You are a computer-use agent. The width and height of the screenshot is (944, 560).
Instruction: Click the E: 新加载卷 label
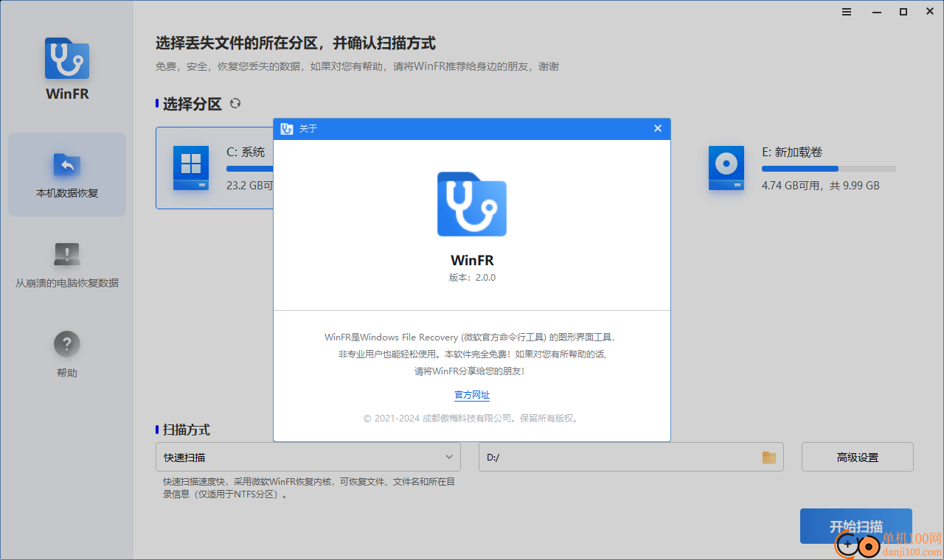[791, 152]
